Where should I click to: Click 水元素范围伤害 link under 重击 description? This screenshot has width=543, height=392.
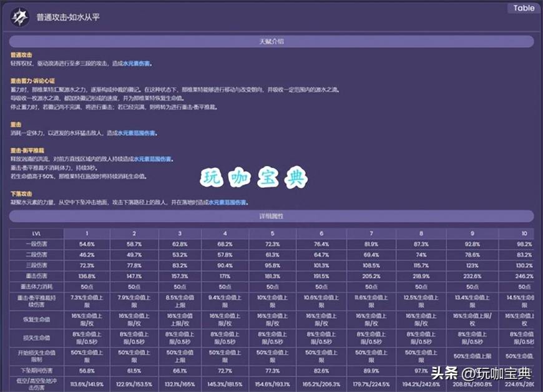tap(137, 133)
